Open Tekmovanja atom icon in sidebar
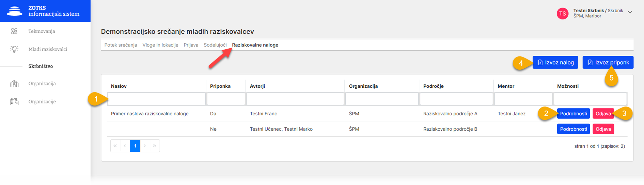This screenshot has height=185, width=644. click(x=14, y=31)
